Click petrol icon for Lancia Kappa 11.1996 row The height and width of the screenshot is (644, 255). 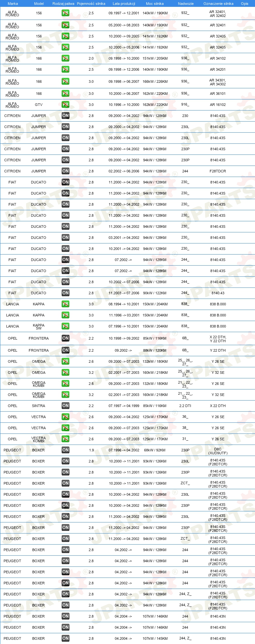tap(66, 315)
